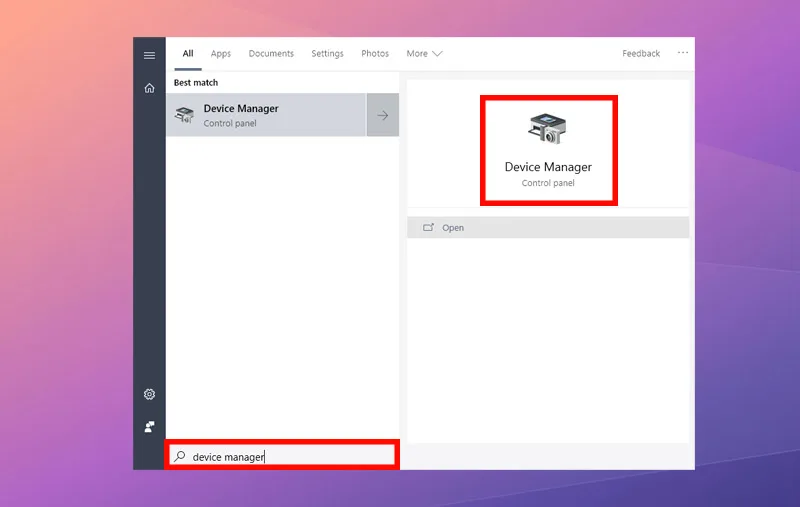Switch to the Apps filter tab

point(221,54)
